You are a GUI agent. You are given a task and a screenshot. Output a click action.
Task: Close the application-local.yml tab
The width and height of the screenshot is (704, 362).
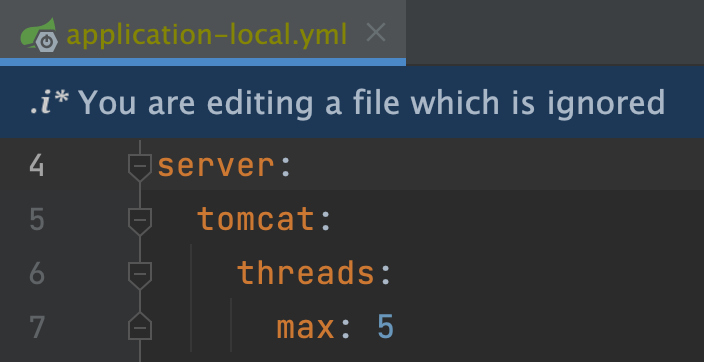376,33
